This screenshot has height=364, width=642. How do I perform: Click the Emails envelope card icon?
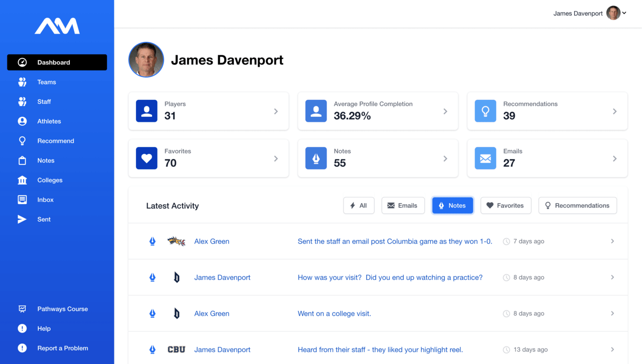pyautogui.click(x=485, y=158)
